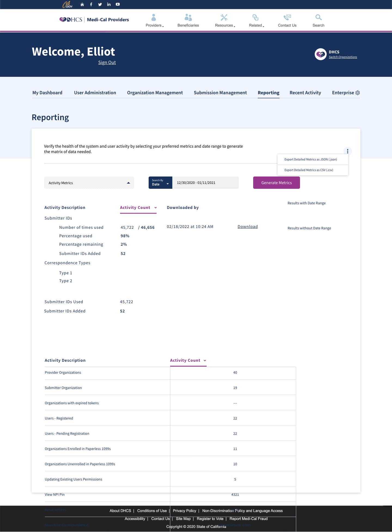Choose Export Detailed Metrics as CSV
Screen dimensions: 392x532
(313, 170)
